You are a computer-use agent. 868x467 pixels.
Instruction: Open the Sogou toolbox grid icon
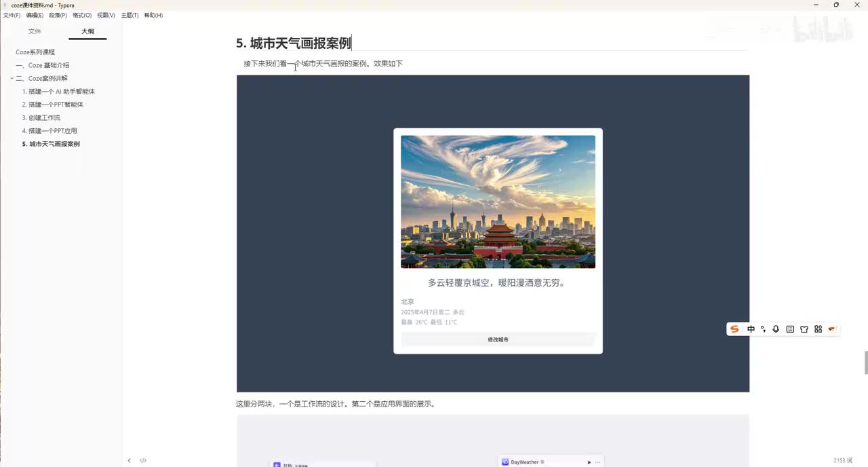click(x=818, y=329)
